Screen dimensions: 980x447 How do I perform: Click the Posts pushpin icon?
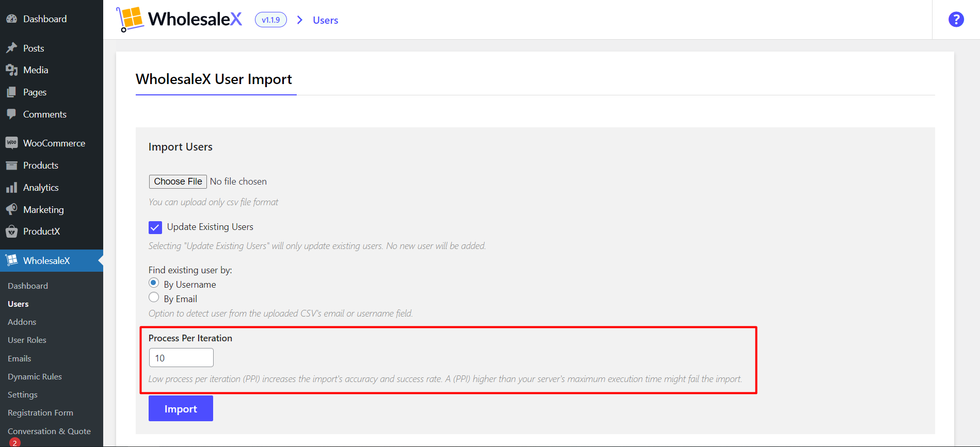coord(11,48)
